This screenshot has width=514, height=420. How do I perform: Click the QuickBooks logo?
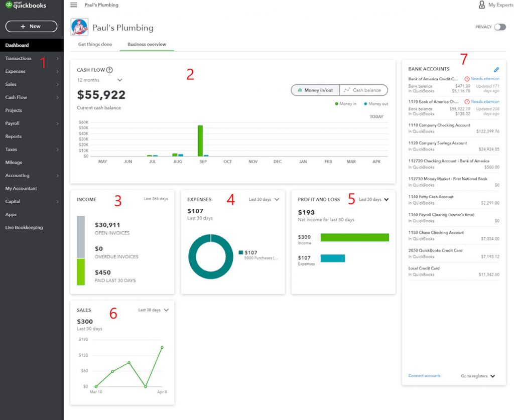pyautogui.click(x=25, y=6)
